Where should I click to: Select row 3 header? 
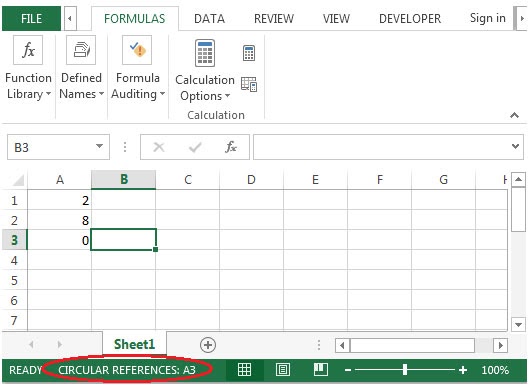pos(14,240)
